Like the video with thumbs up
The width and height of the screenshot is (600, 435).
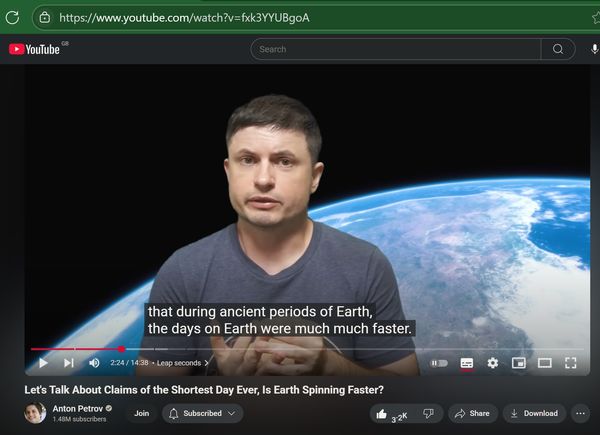tap(392, 414)
